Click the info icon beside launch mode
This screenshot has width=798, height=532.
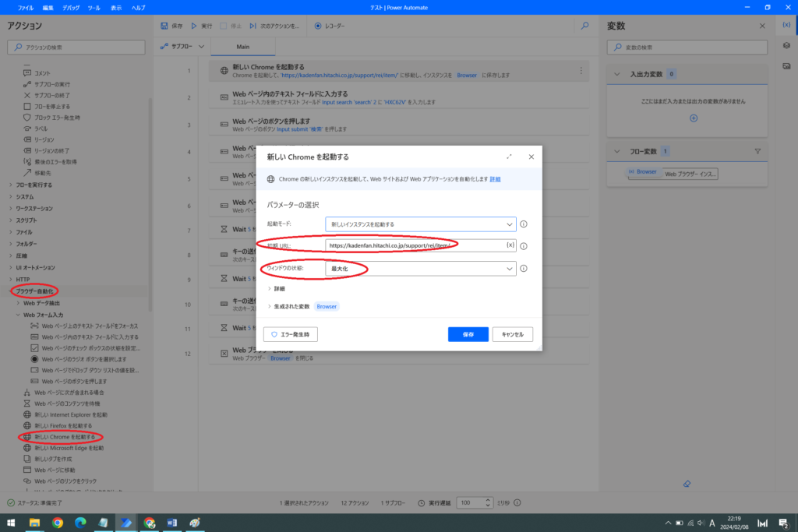pos(524,224)
